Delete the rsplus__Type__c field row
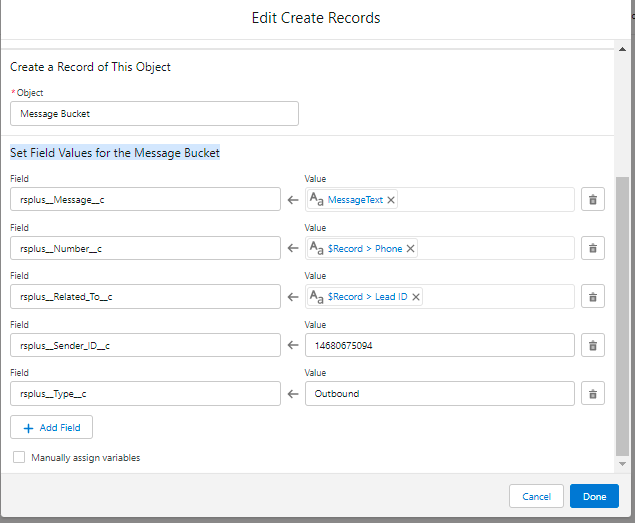This screenshot has width=635, height=523. [592, 394]
